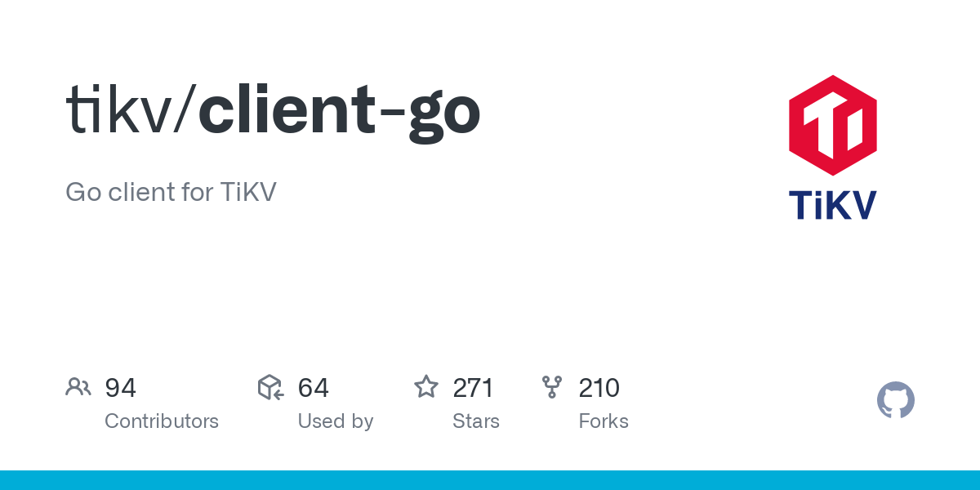Click the contributor count 94
Viewport: 980px width, 490px height.
pos(120,388)
